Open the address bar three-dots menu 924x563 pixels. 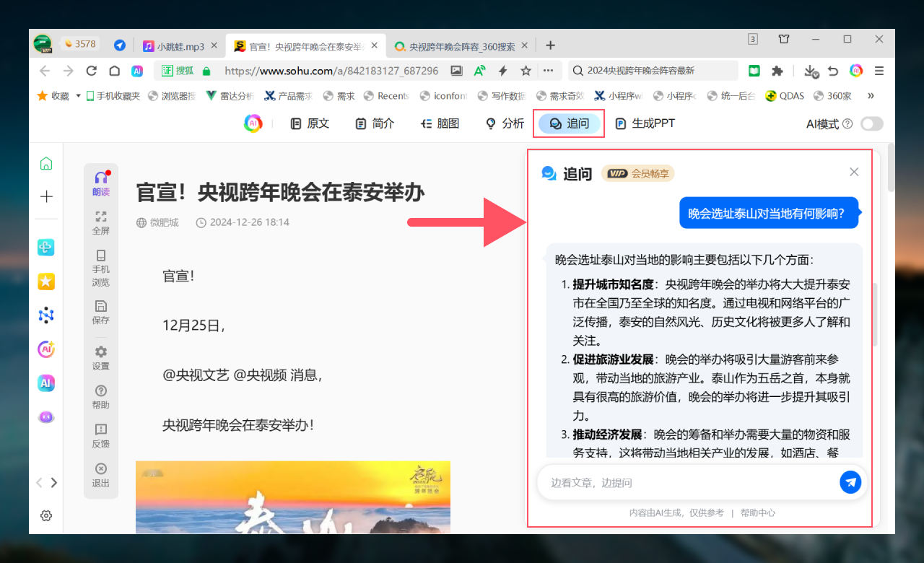[x=548, y=71]
